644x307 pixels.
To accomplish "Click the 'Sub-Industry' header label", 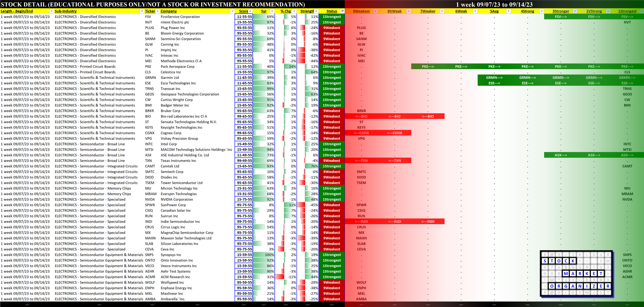I will tap(66, 11).
